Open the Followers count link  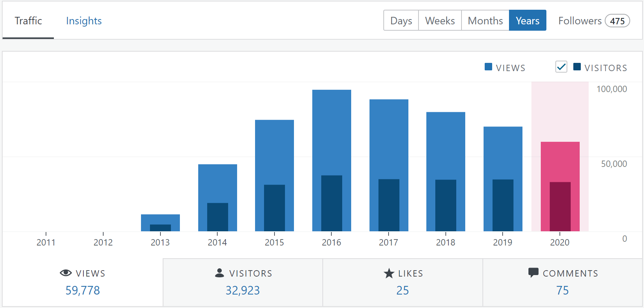pyautogui.click(x=594, y=21)
